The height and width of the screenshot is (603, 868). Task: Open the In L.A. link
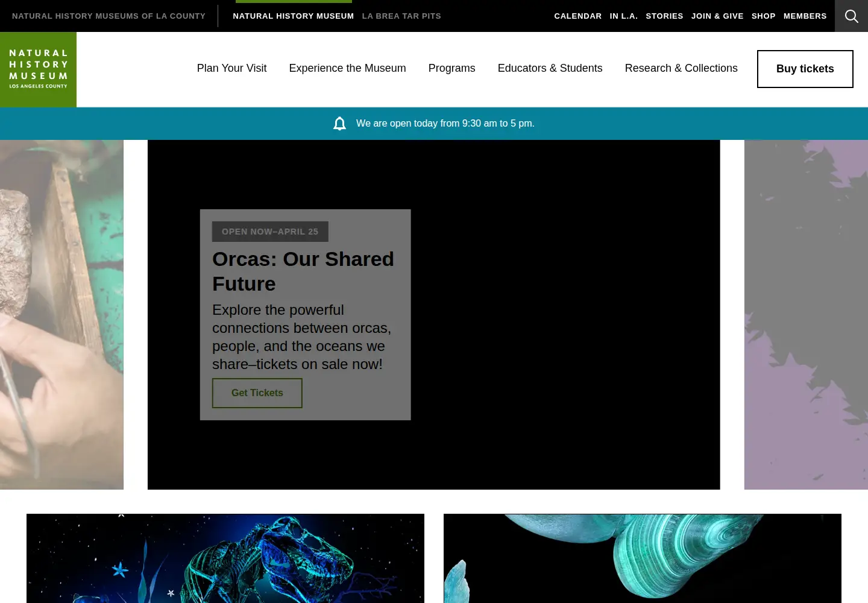[x=624, y=16]
